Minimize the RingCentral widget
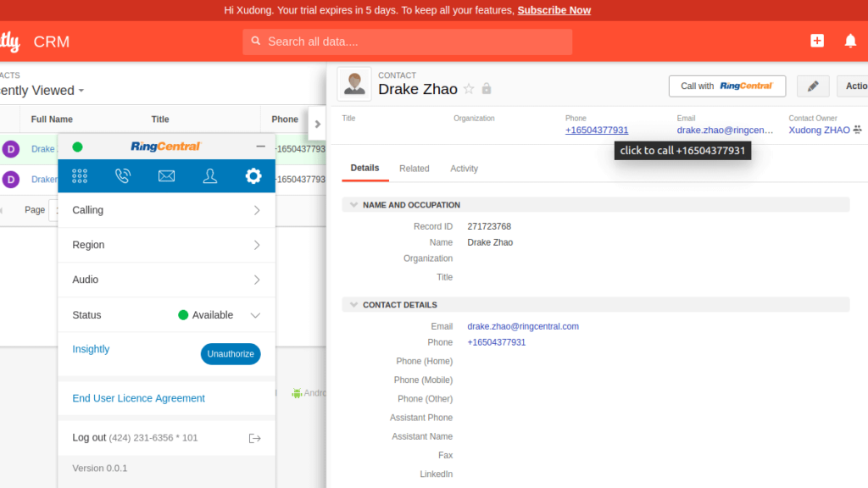 260,147
